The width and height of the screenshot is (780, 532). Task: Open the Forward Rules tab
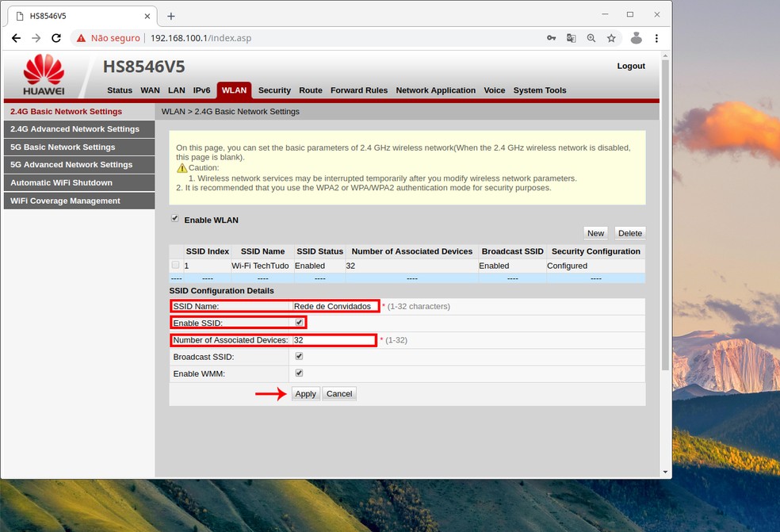[x=359, y=90]
